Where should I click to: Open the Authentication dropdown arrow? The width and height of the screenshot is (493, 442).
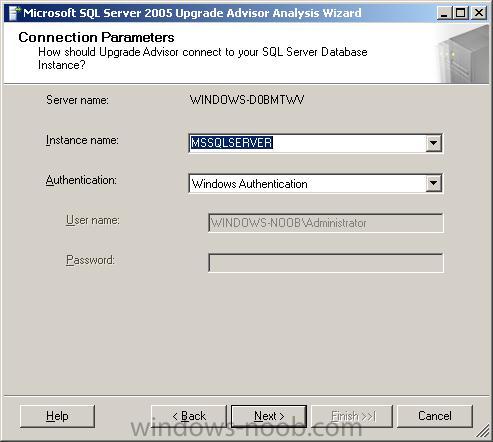coord(433,183)
